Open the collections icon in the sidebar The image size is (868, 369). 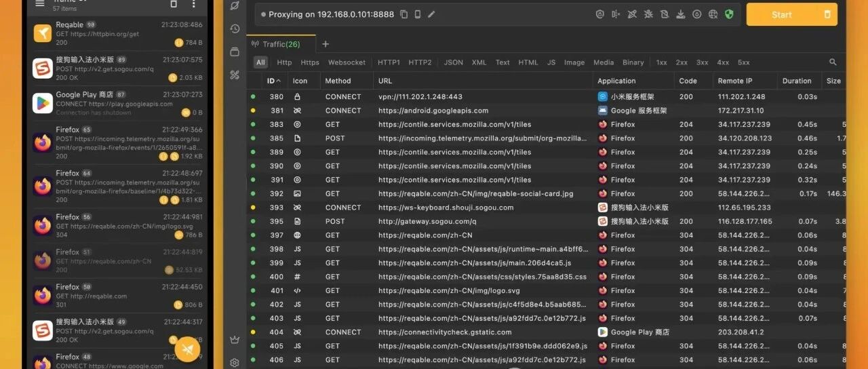coord(235,52)
